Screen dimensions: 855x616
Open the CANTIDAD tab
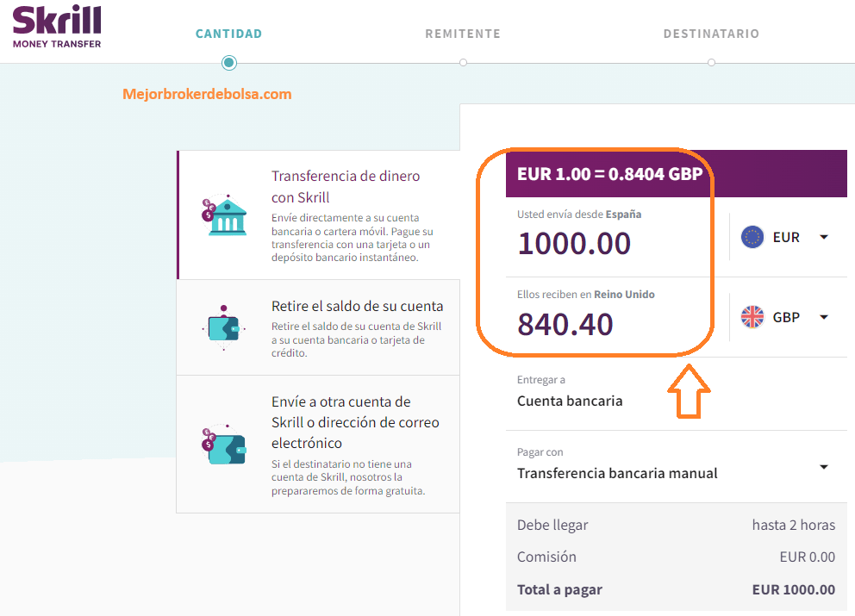click(229, 34)
